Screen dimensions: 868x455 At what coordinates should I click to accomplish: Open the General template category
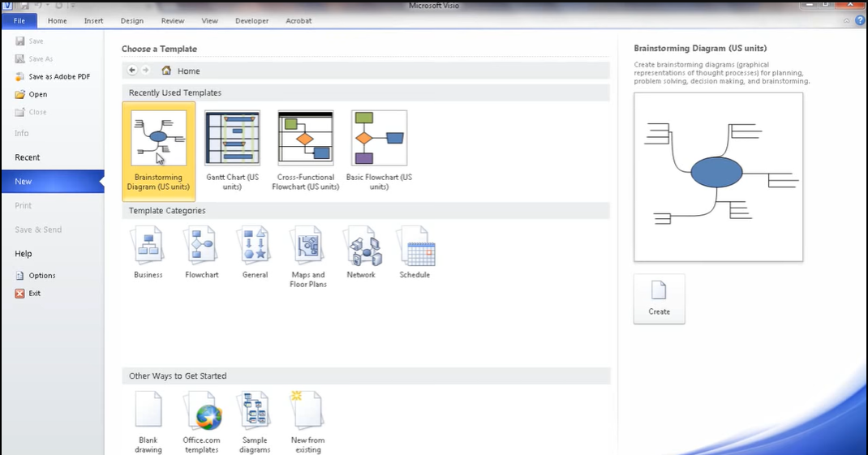[255, 252]
